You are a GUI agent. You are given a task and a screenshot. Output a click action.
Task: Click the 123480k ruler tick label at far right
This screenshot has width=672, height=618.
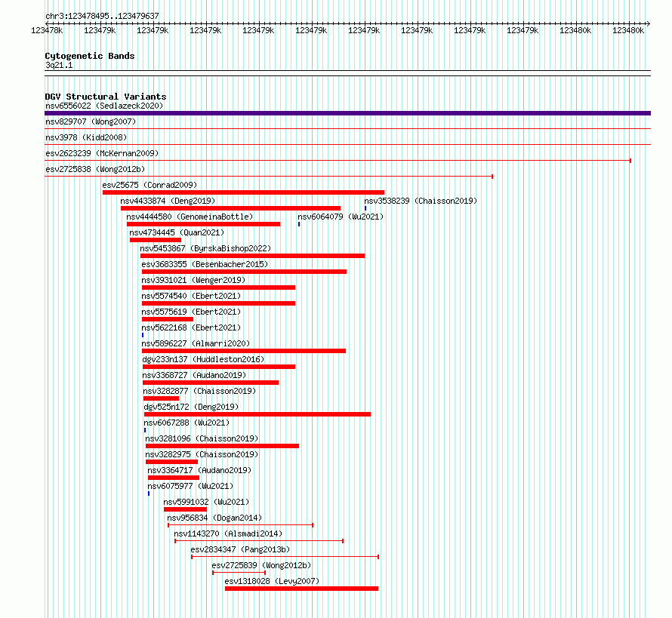(x=628, y=30)
